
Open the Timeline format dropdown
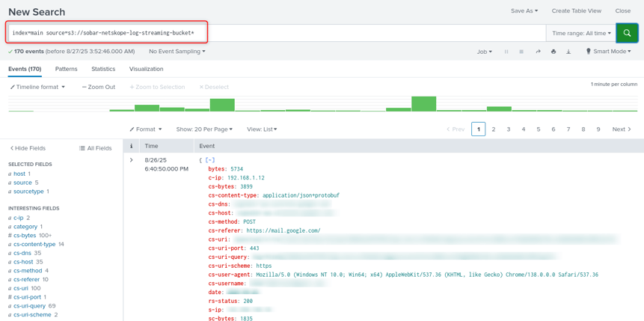click(38, 87)
